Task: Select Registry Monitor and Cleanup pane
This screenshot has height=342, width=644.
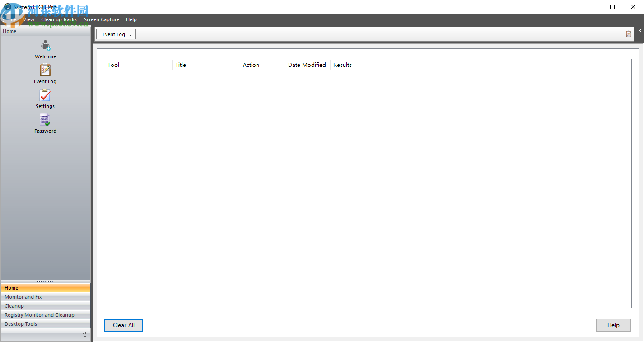Action: (x=45, y=315)
